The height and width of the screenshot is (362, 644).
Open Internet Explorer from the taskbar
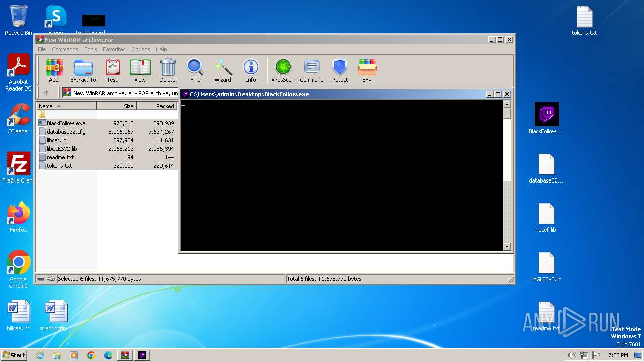pos(40,355)
